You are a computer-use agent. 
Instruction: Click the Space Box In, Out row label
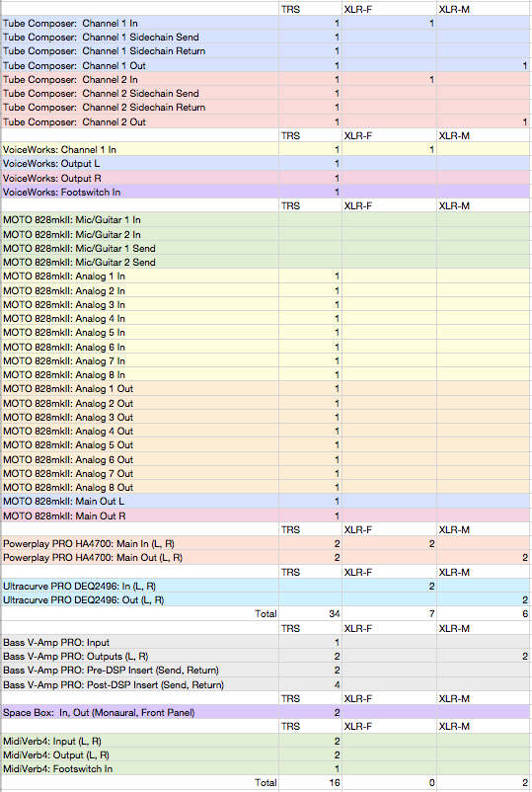[x=99, y=713]
